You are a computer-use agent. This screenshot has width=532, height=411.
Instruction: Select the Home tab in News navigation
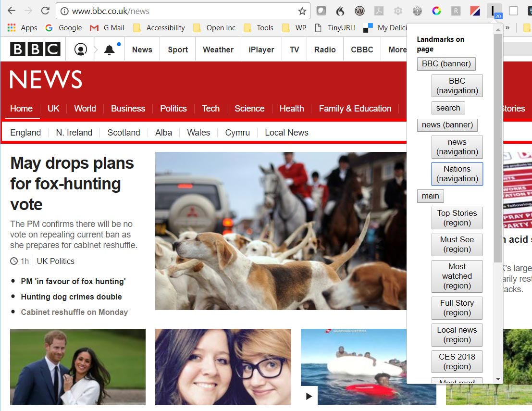(x=21, y=109)
